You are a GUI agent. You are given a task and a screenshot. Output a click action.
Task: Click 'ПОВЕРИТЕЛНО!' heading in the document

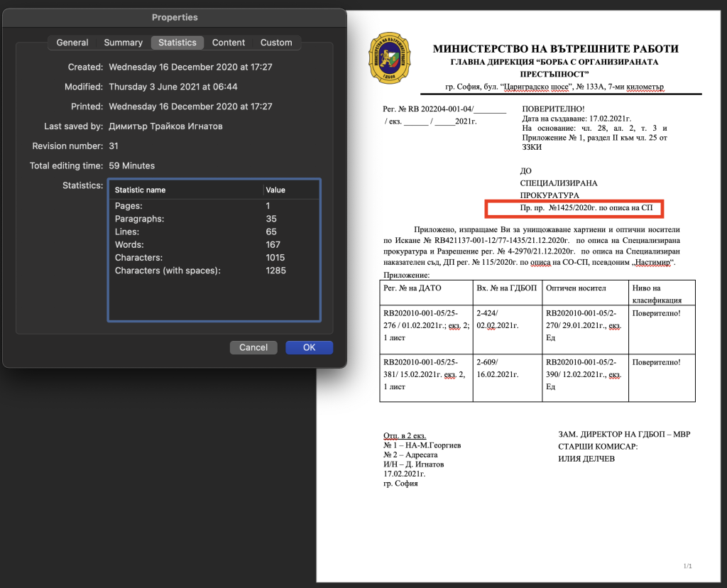(x=553, y=109)
